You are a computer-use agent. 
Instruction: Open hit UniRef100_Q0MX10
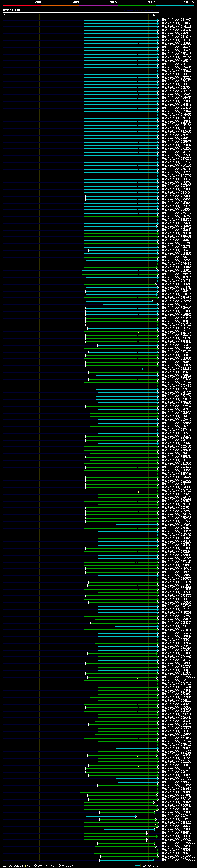click(177, 78)
